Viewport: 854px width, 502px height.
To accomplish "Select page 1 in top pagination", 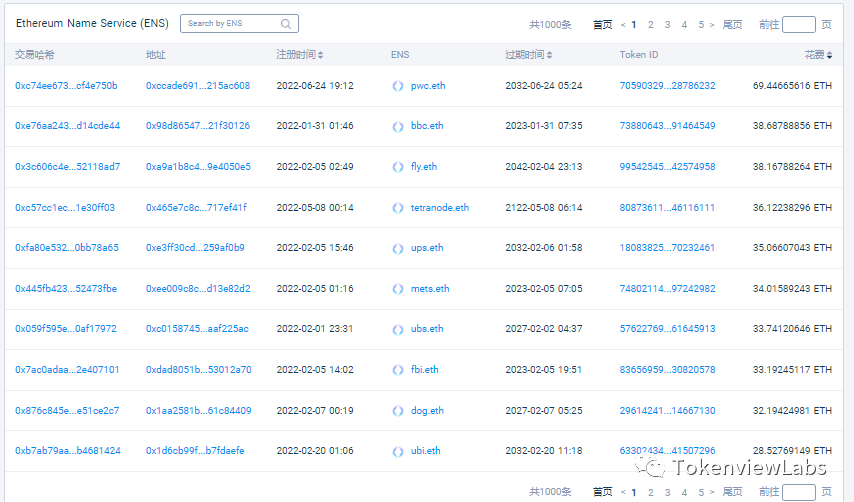I will pos(634,25).
